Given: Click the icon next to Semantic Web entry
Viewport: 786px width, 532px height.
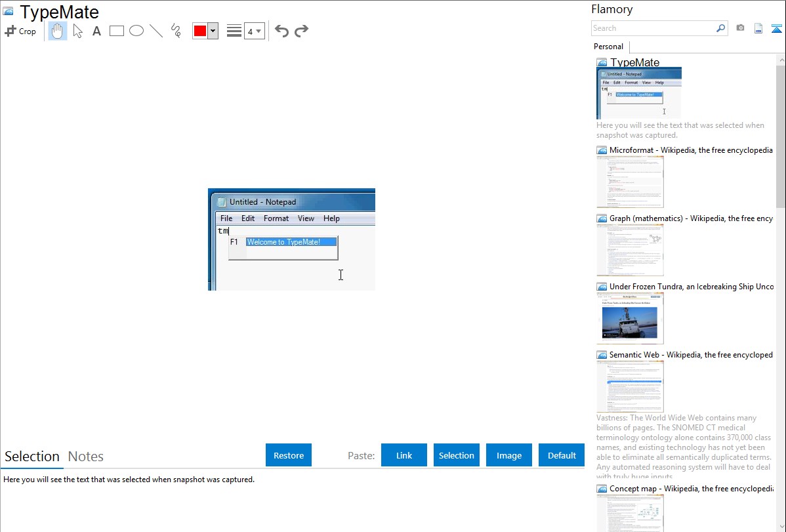Looking at the screenshot, I should pos(602,355).
